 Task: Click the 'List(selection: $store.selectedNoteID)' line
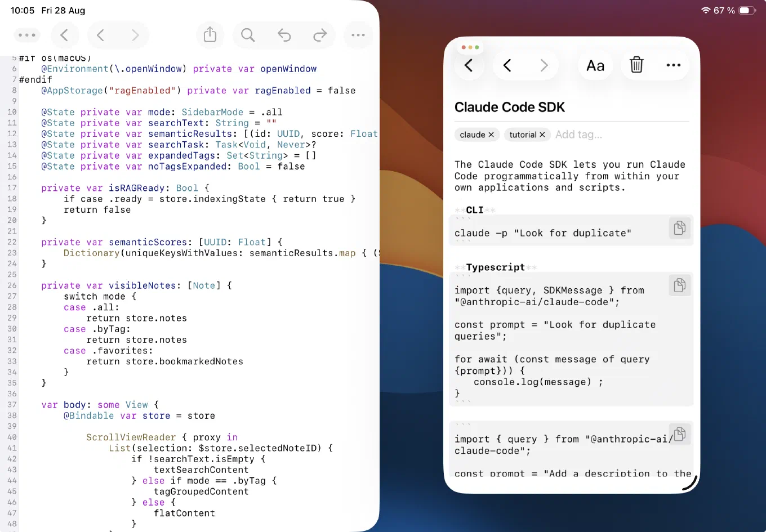pyautogui.click(x=221, y=448)
